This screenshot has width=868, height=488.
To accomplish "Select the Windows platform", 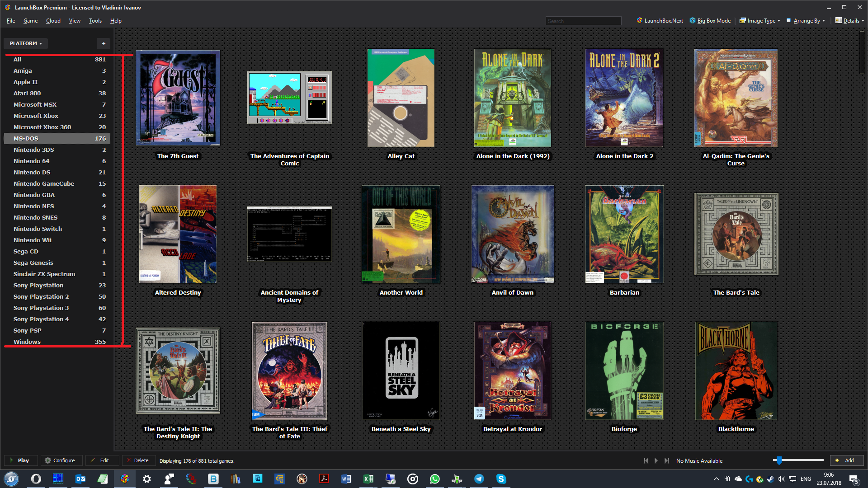I will click(57, 342).
